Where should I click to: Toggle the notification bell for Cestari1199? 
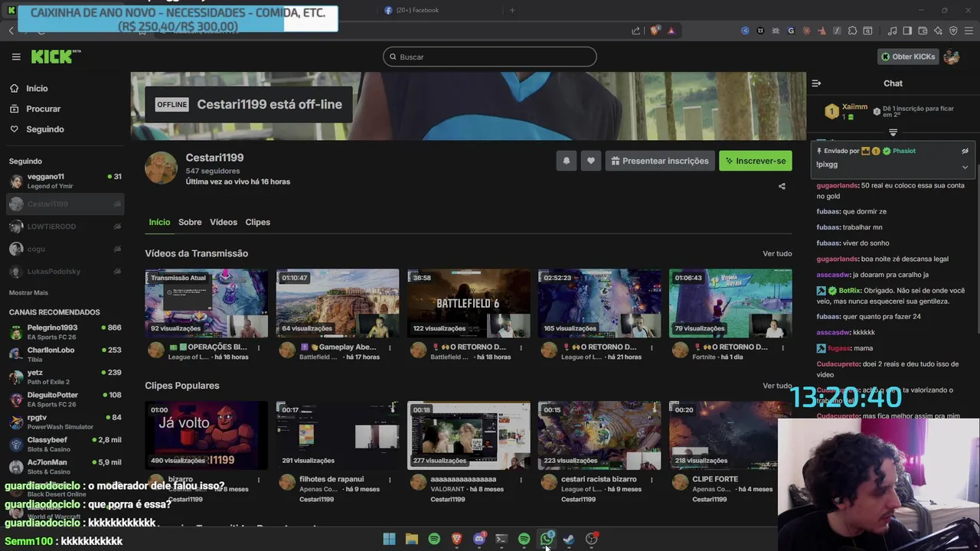567,161
